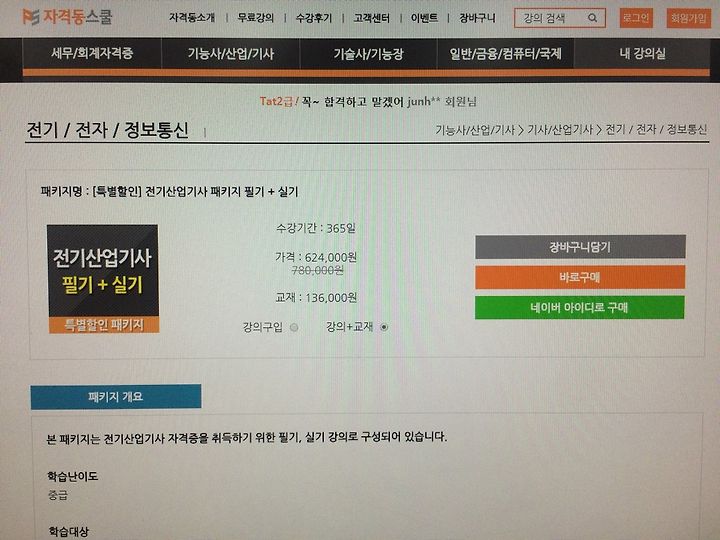Select the 강의구입 radio option
This screenshot has width=720, height=540.
click(294, 327)
